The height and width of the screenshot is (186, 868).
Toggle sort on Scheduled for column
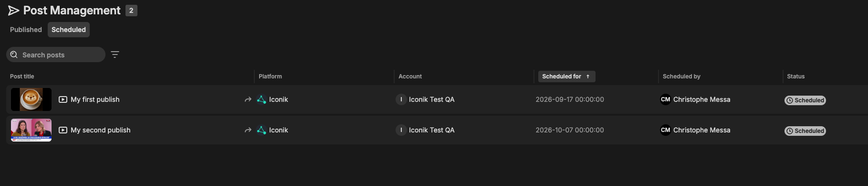pyautogui.click(x=566, y=77)
